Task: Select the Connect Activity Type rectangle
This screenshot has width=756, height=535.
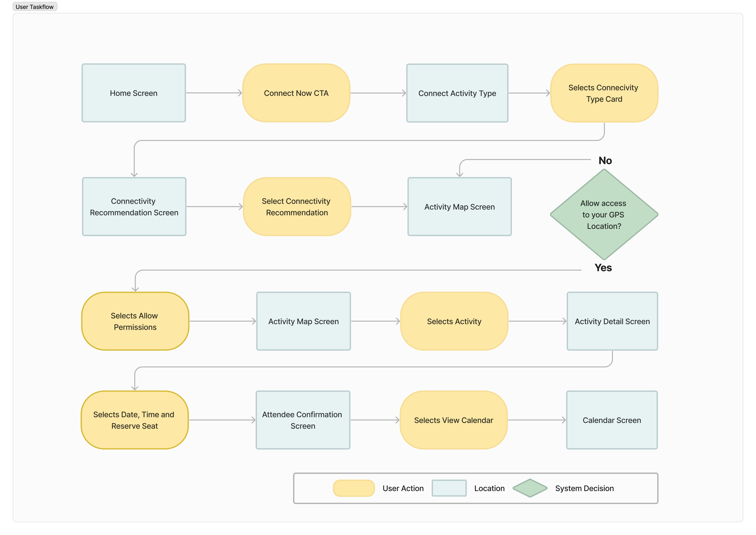Action: [x=457, y=93]
